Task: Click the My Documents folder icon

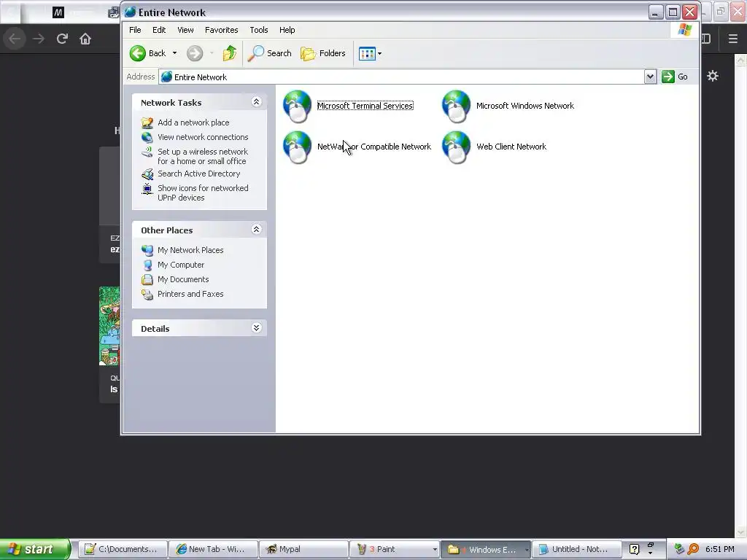Action: (147, 279)
